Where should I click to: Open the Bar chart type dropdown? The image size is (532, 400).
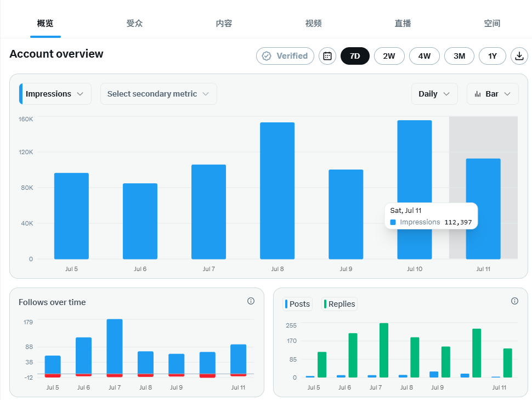point(493,94)
